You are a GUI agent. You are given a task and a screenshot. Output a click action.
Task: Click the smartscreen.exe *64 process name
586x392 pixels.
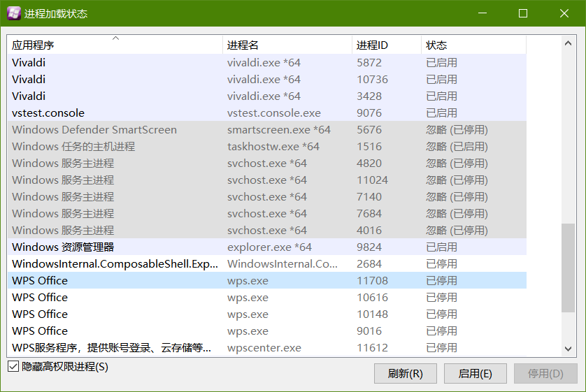pyautogui.click(x=279, y=130)
